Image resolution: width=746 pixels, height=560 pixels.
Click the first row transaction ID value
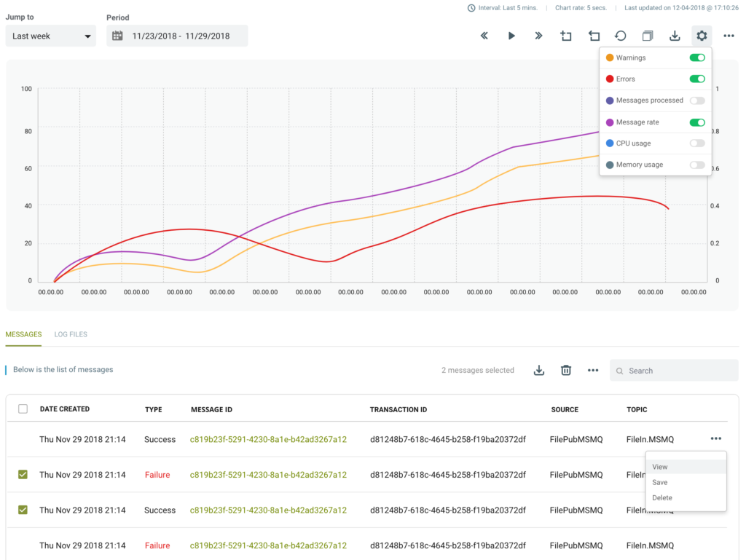pyautogui.click(x=448, y=439)
